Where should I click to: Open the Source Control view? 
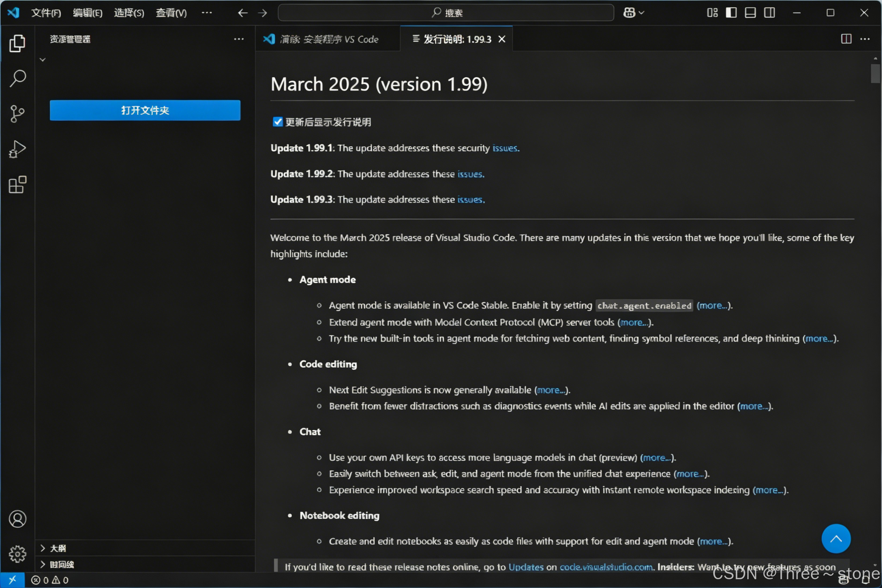point(17,114)
